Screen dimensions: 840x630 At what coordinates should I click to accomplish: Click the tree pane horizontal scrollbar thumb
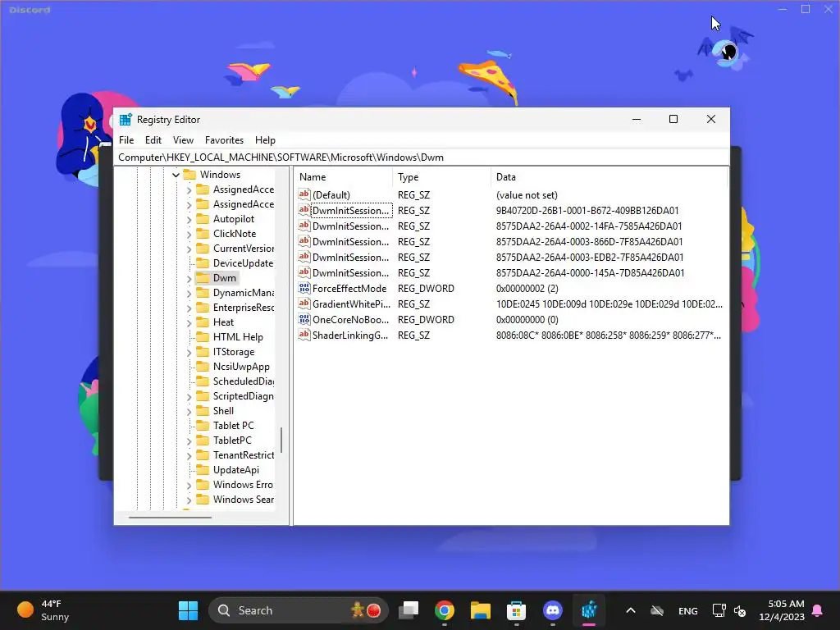coord(170,518)
